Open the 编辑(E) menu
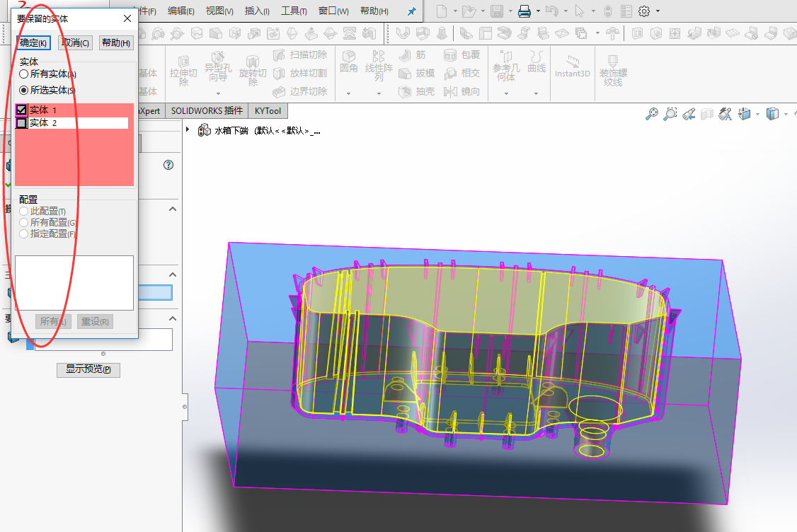 181,11
